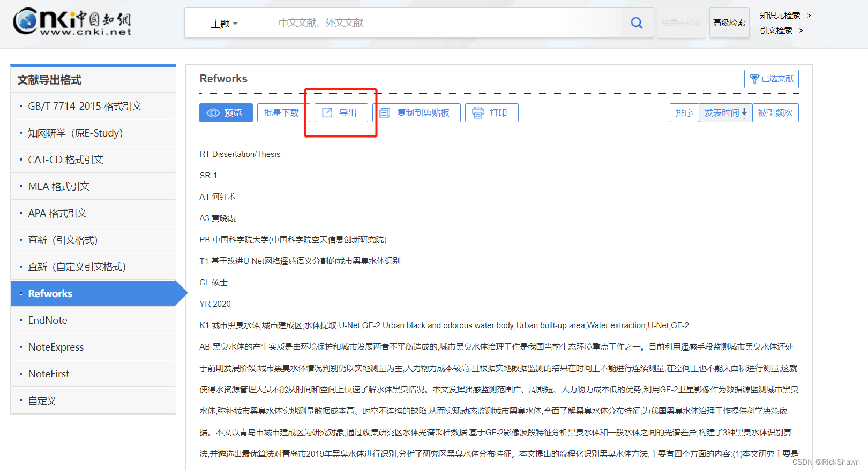Click the descending arrow beside 发表时间

coord(744,112)
